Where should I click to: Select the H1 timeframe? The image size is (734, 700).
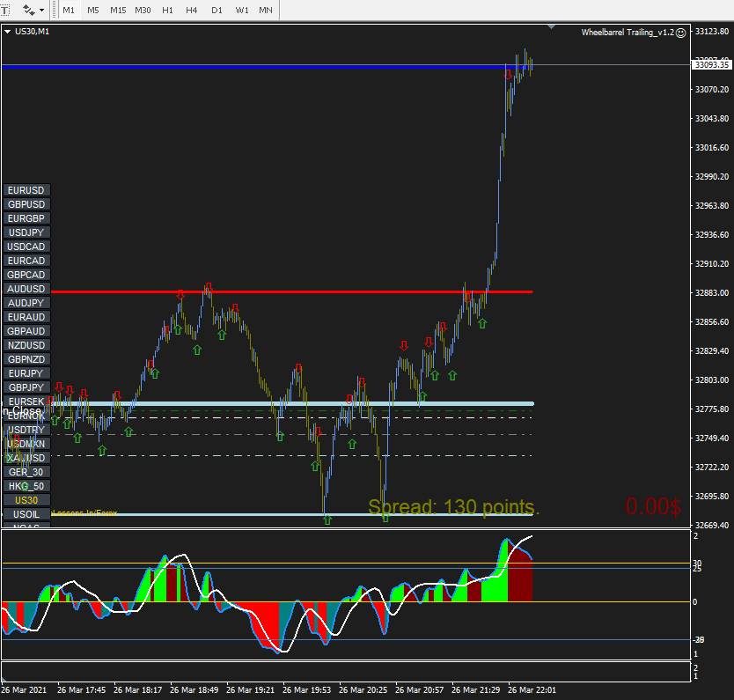point(167,10)
